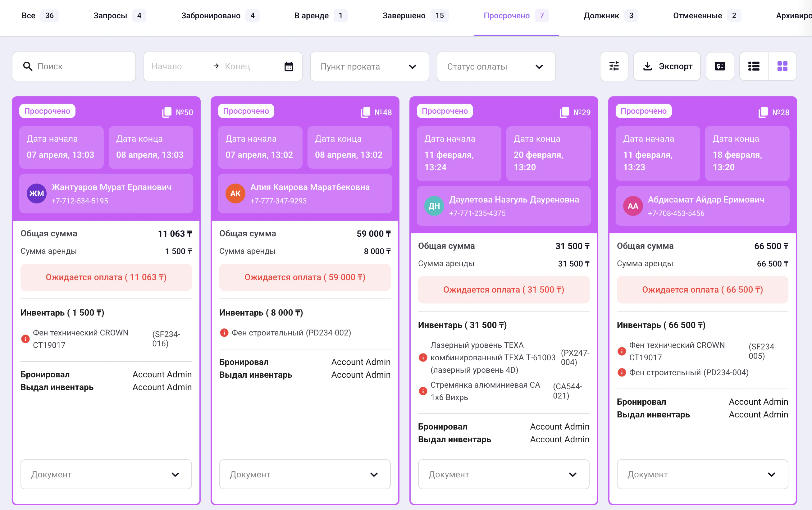
Task: Click the ДН avatar of Даулетова Назгуль
Action: click(x=434, y=206)
